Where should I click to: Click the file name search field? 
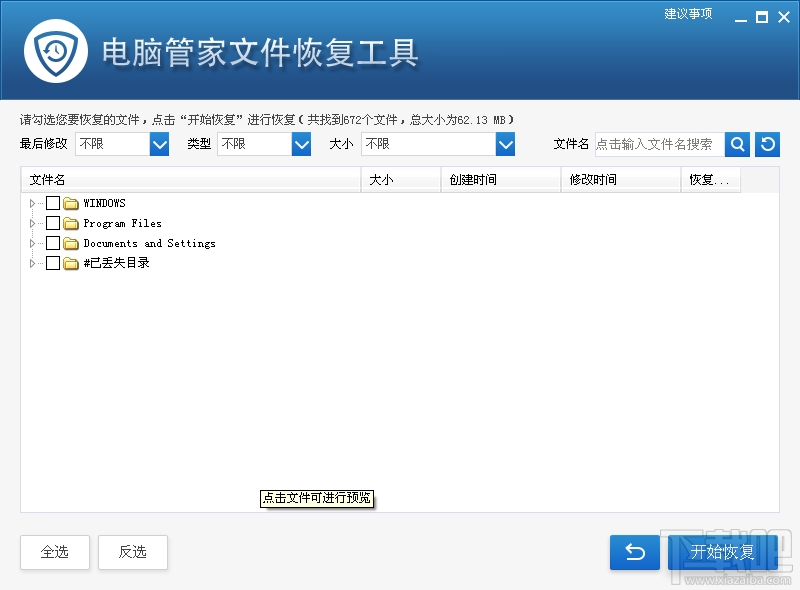660,144
